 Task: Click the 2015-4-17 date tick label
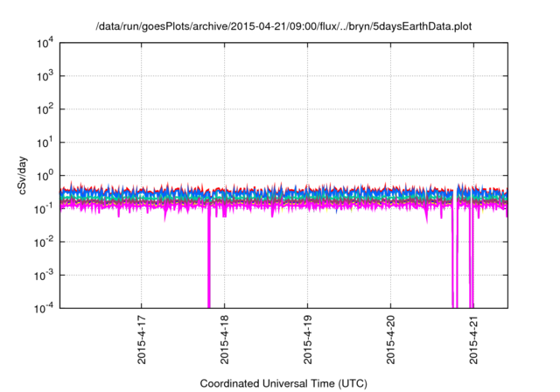click(142, 339)
